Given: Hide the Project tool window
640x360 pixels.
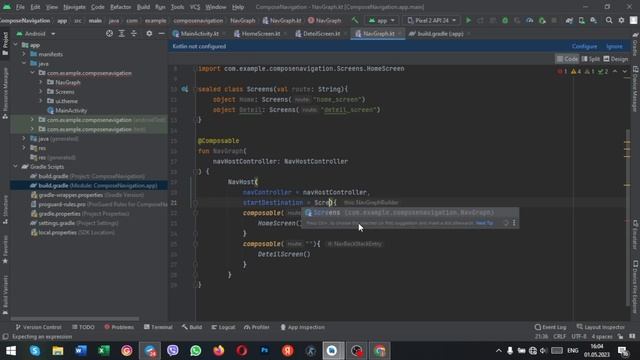Looking at the screenshot, I should point(161,34).
